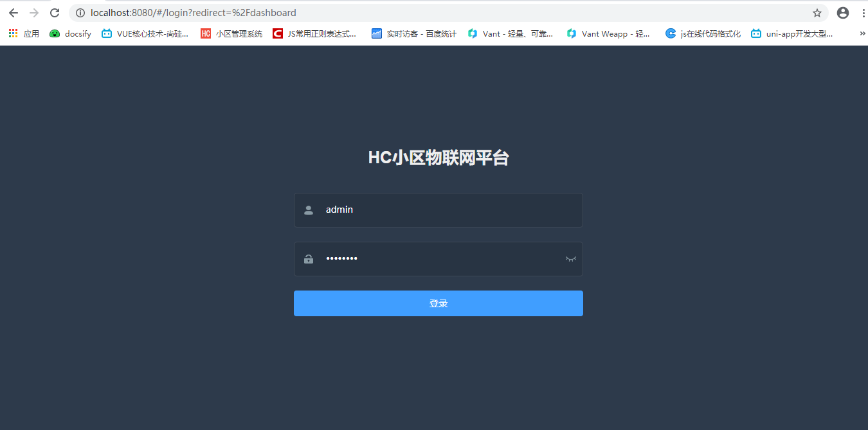The height and width of the screenshot is (430, 868).
Task: Open the uni-app开发 bookmark
Action: [x=792, y=33]
